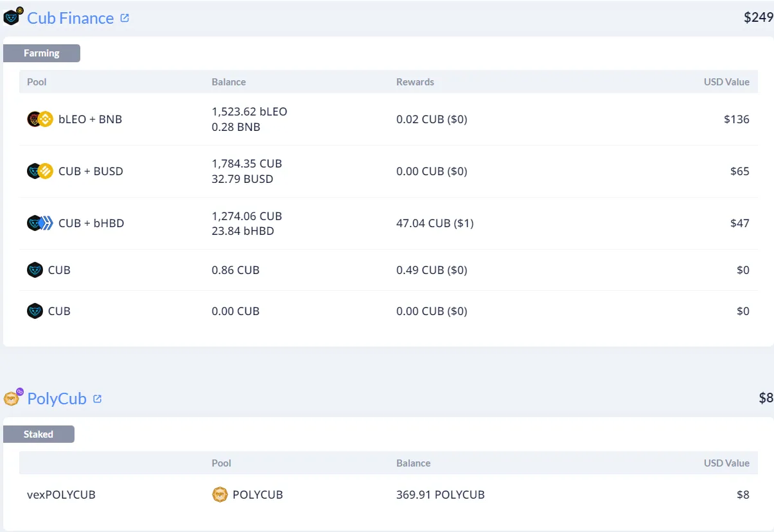Click the 369.91 POLYCUB balance
The image size is (774, 532).
point(441,495)
